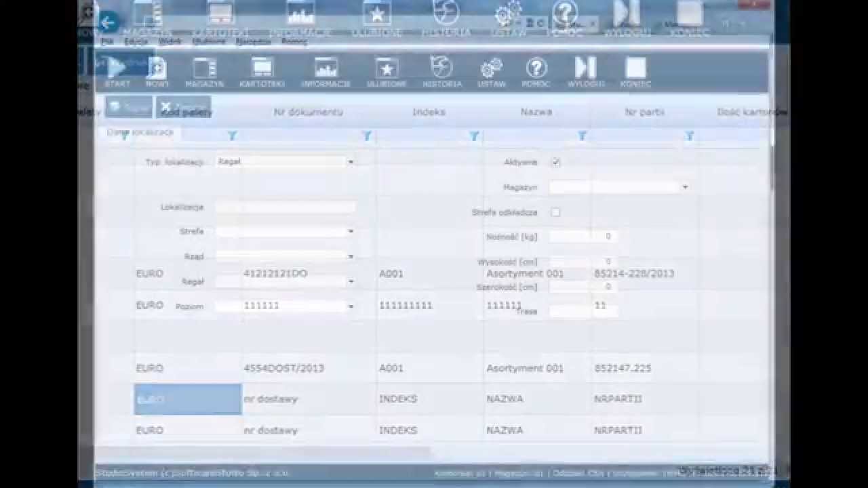Viewport: 868px width, 488px height.
Task: Sort by the Nr partii column header
Action: [645, 112]
